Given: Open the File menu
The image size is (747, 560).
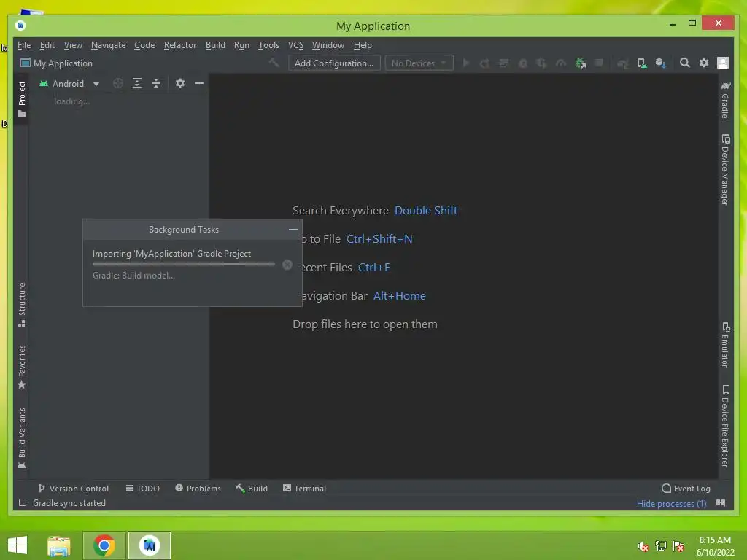Looking at the screenshot, I should point(24,45).
